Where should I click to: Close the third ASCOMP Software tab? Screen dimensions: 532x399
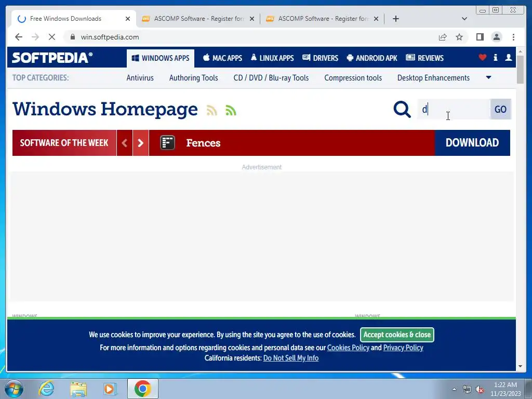[x=376, y=19]
